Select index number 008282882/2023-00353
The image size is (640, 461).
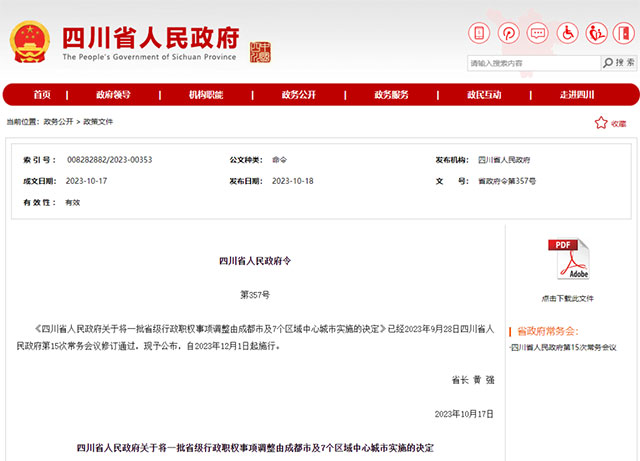(x=109, y=160)
